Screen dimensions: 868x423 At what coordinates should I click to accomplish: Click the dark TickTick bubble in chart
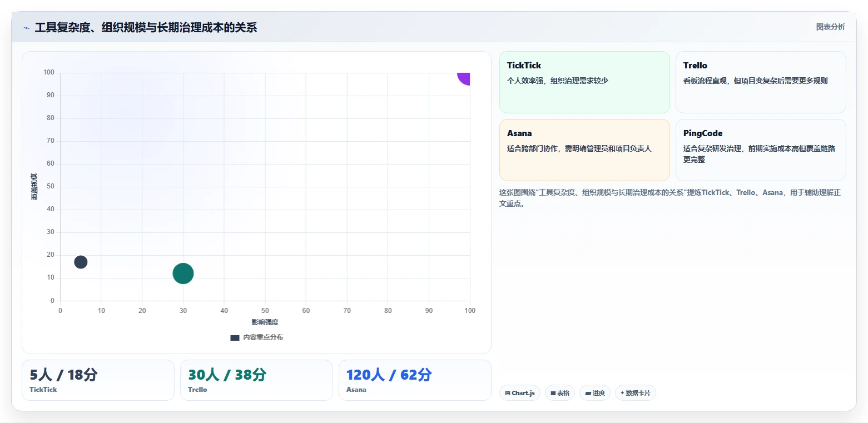click(x=81, y=262)
